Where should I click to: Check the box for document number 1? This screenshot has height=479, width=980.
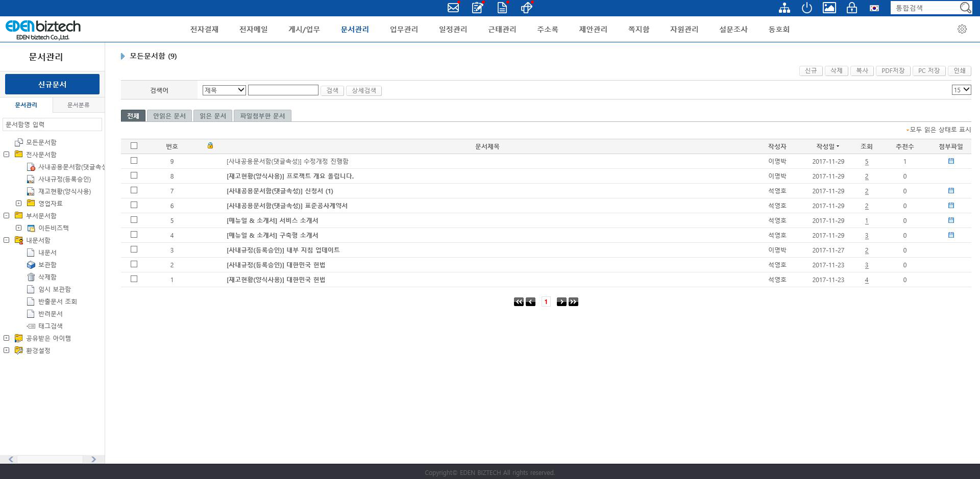134,279
